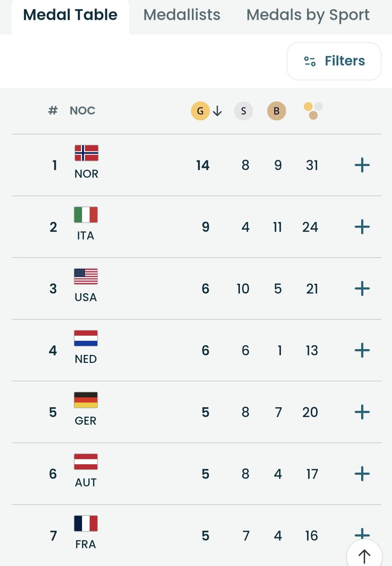
Task: Switch to the Medallists tab
Action: pyautogui.click(x=182, y=15)
